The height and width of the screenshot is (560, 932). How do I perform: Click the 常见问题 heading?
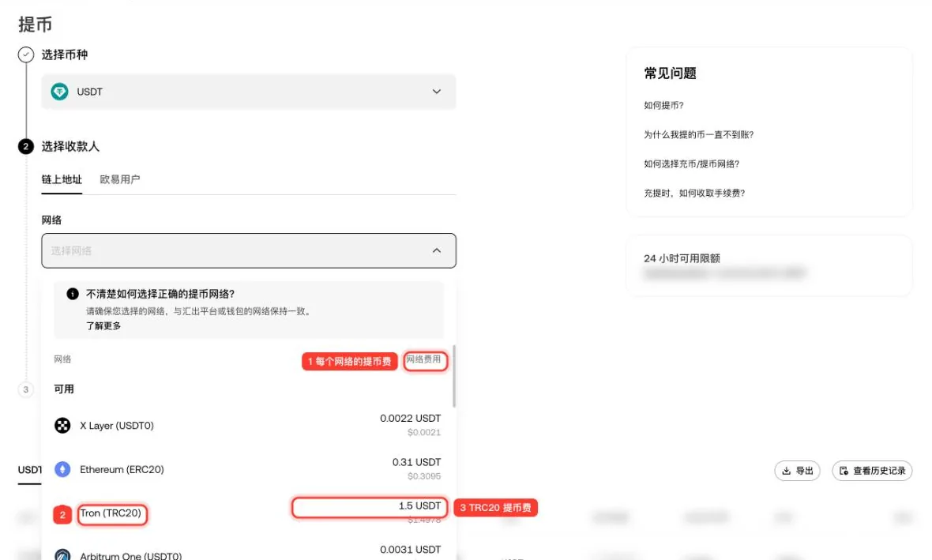[670, 73]
